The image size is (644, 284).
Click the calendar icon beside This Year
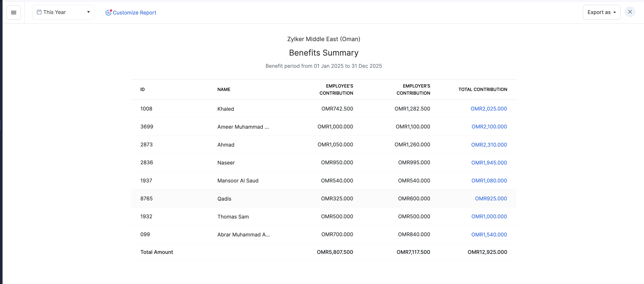coord(39,12)
